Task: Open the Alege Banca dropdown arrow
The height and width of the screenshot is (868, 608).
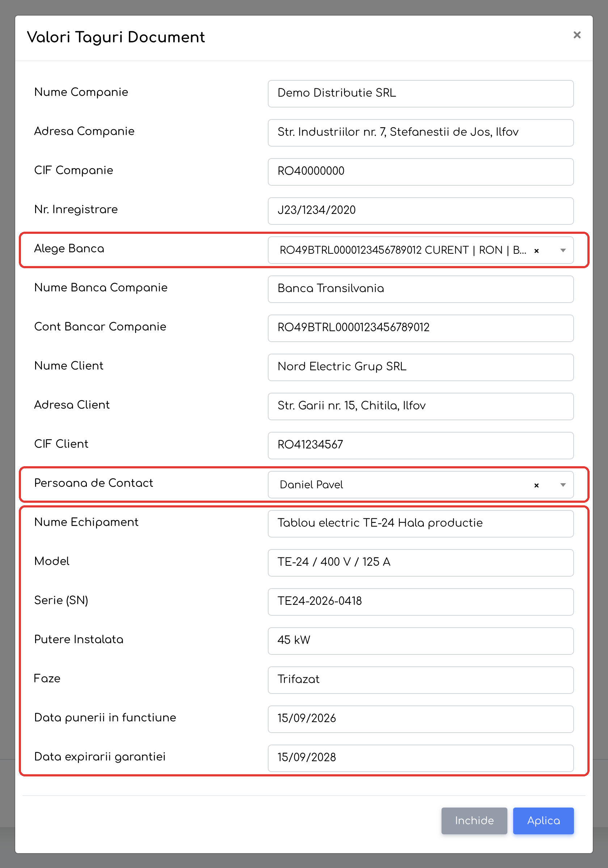Action: click(563, 250)
